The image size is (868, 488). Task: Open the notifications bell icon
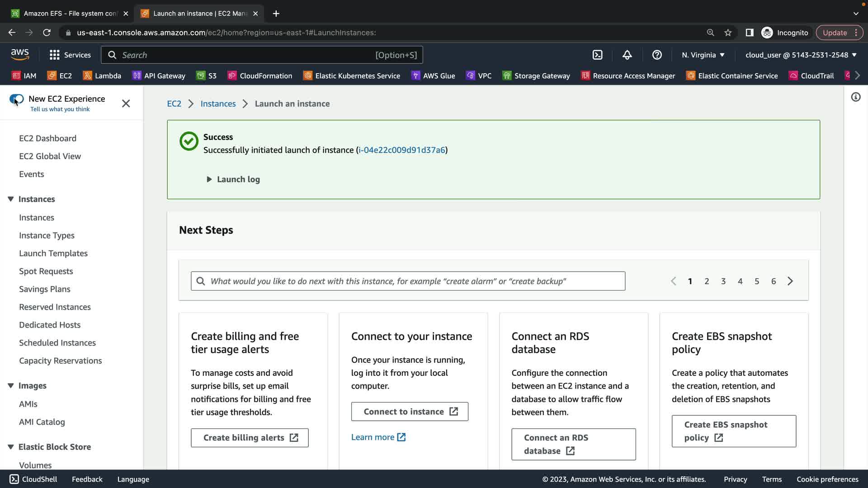coord(627,55)
